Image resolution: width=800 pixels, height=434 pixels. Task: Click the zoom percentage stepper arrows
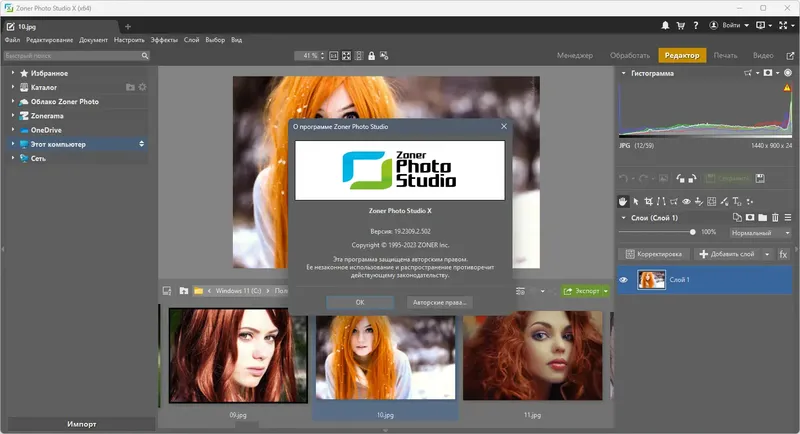322,56
